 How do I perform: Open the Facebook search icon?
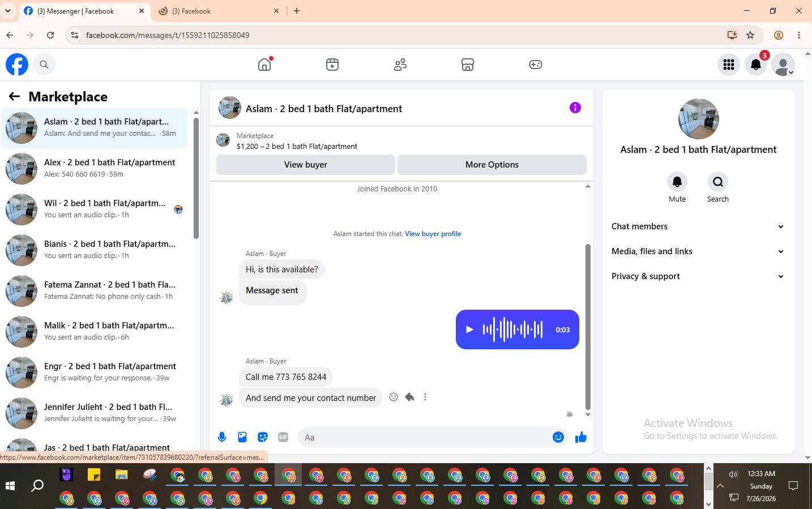coord(44,65)
